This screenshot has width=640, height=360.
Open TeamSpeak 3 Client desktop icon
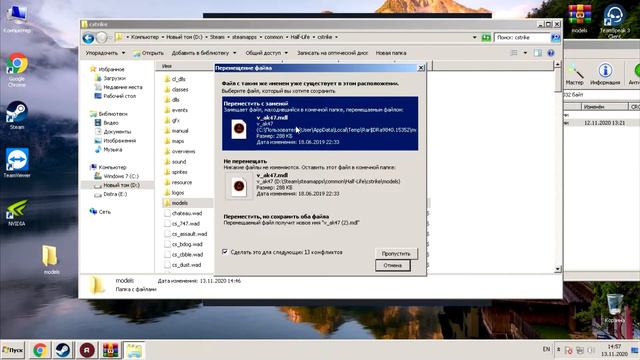coord(614,20)
